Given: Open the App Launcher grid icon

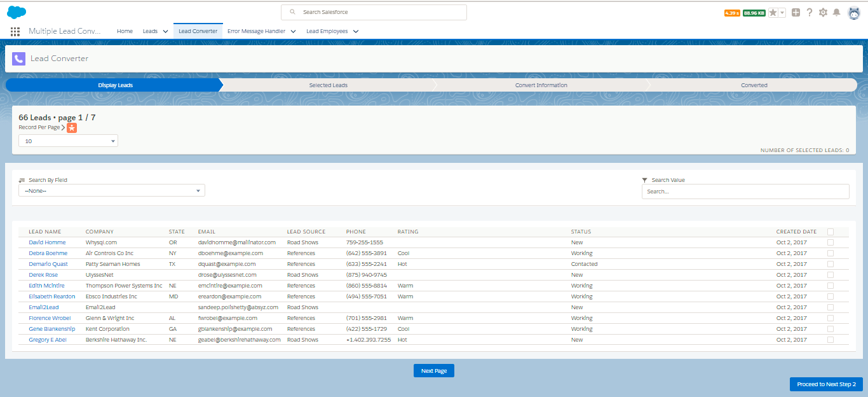Looking at the screenshot, I should [15, 31].
